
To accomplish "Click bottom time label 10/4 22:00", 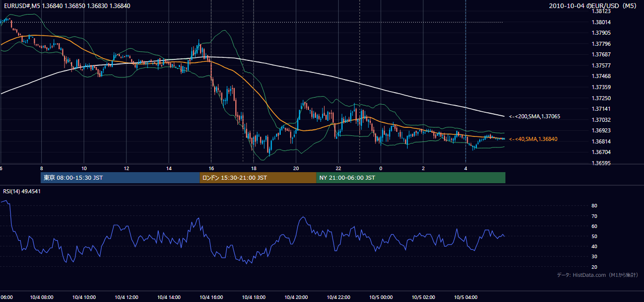I will [x=338, y=297].
